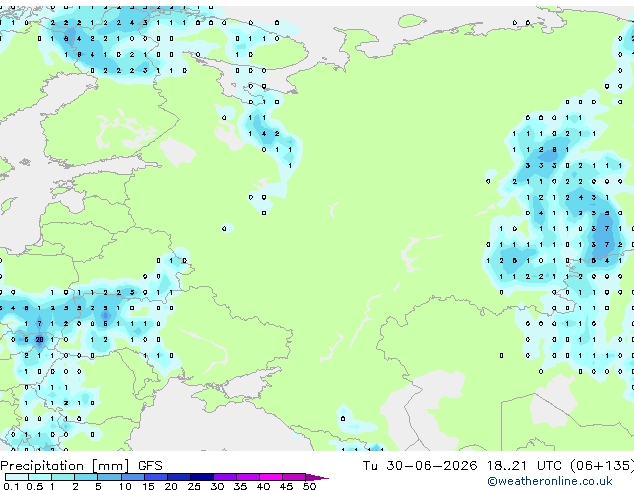Click the 20–25 mm legend color swatch

(x=179, y=477)
